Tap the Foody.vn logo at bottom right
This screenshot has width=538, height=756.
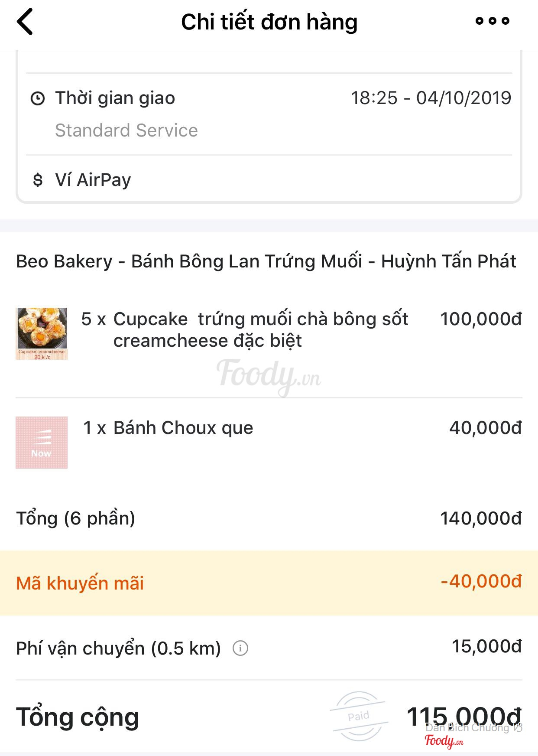(x=444, y=741)
